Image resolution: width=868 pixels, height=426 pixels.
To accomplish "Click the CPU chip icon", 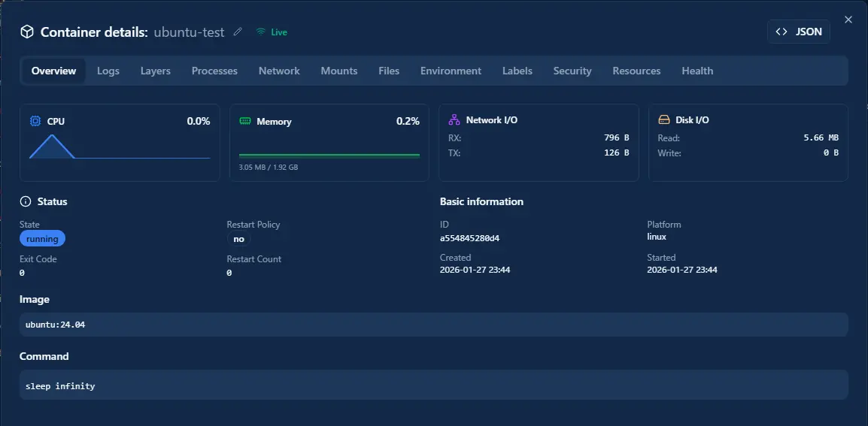I will point(35,121).
